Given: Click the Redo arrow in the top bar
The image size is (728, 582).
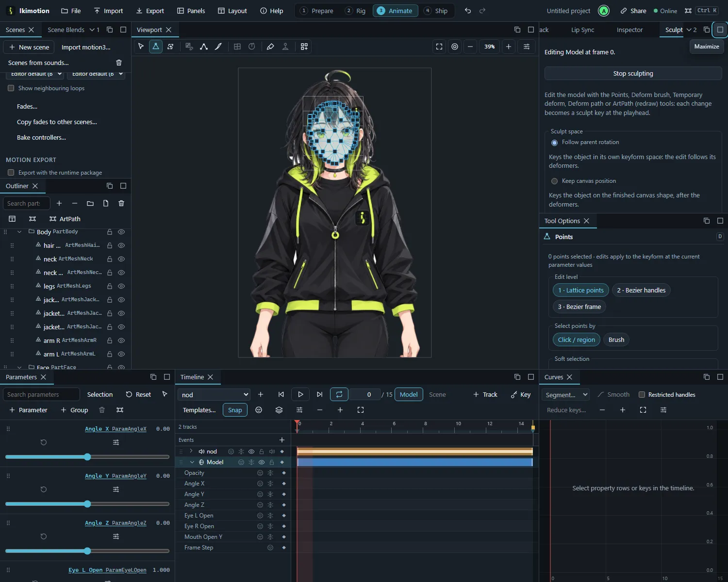Looking at the screenshot, I should [x=482, y=11].
